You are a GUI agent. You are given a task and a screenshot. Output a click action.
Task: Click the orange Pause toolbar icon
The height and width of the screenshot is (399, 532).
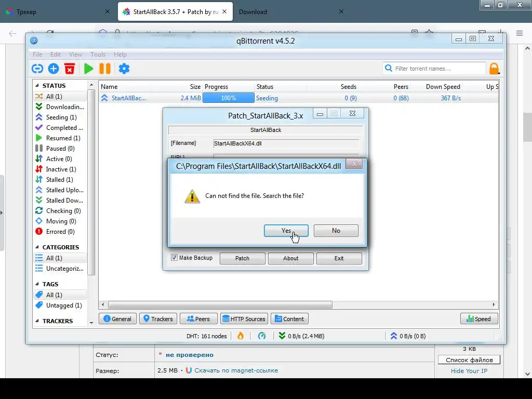[x=105, y=69]
